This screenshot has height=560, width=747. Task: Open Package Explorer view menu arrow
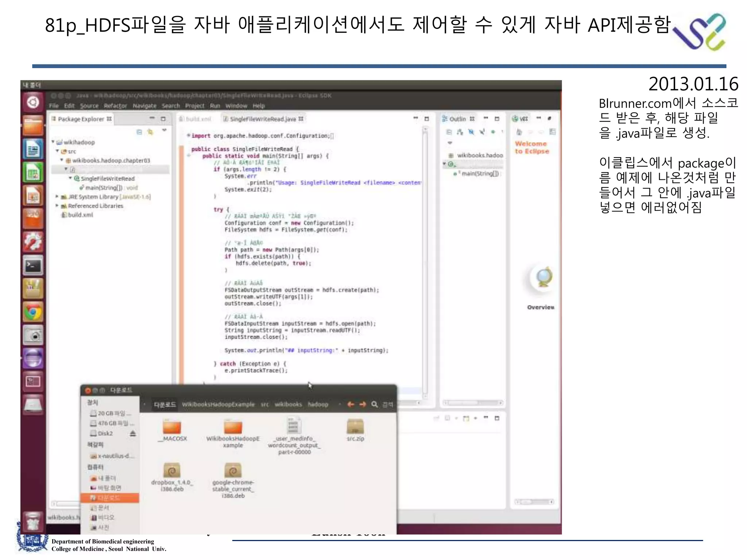[165, 130]
